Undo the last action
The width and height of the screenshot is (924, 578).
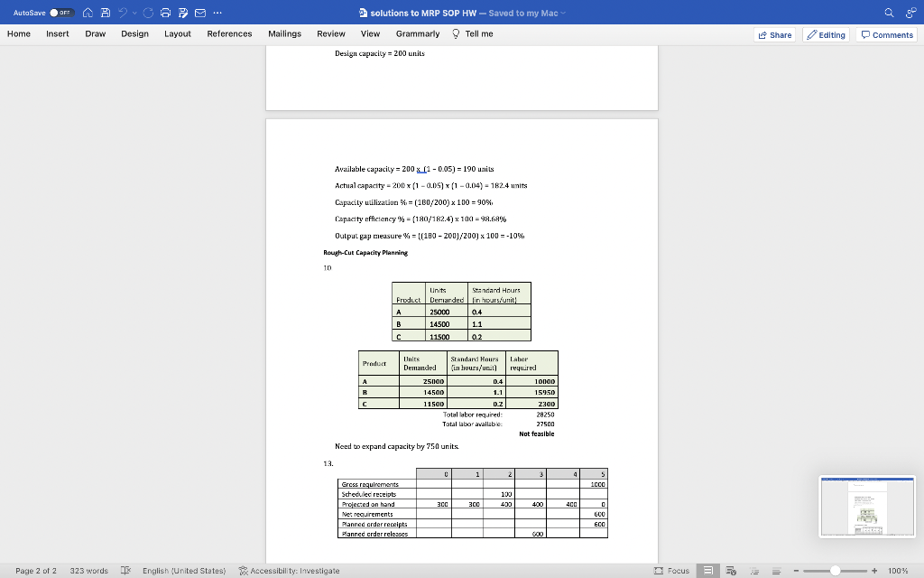coord(123,13)
